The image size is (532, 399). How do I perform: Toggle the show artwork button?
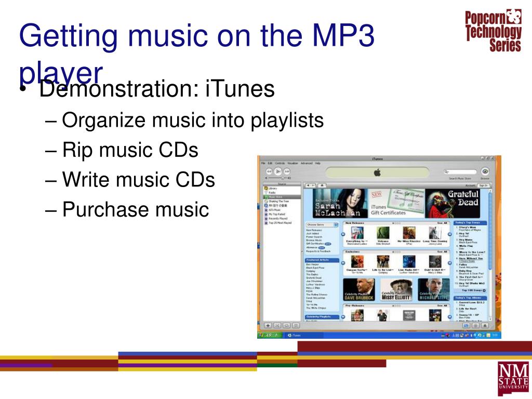point(296,326)
